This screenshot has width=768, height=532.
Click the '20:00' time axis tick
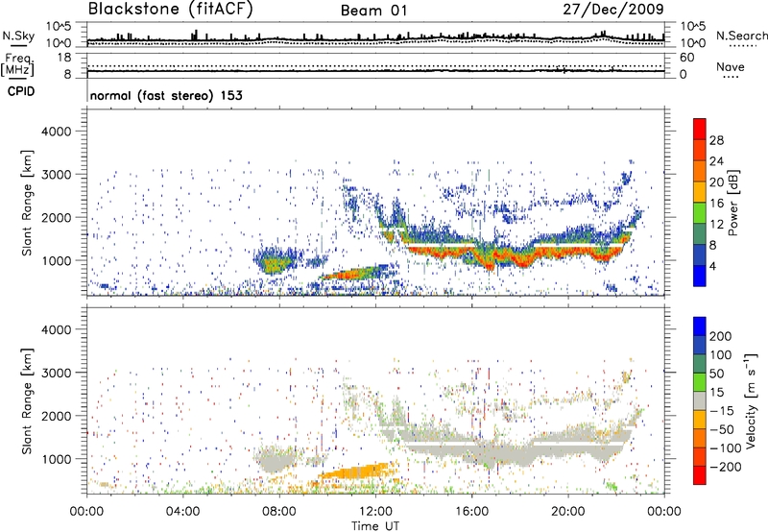pos(568,511)
